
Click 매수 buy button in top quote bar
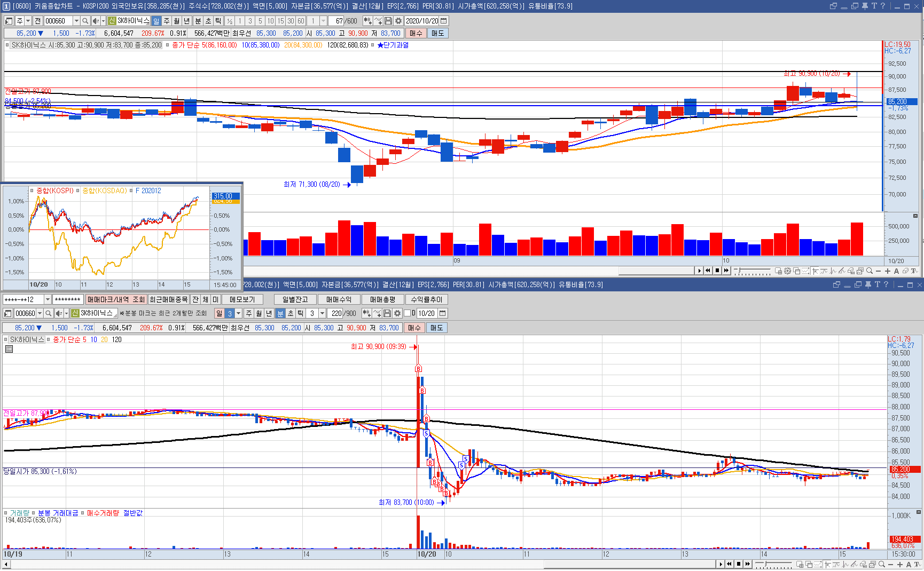pyautogui.click(x=416, y=33)
